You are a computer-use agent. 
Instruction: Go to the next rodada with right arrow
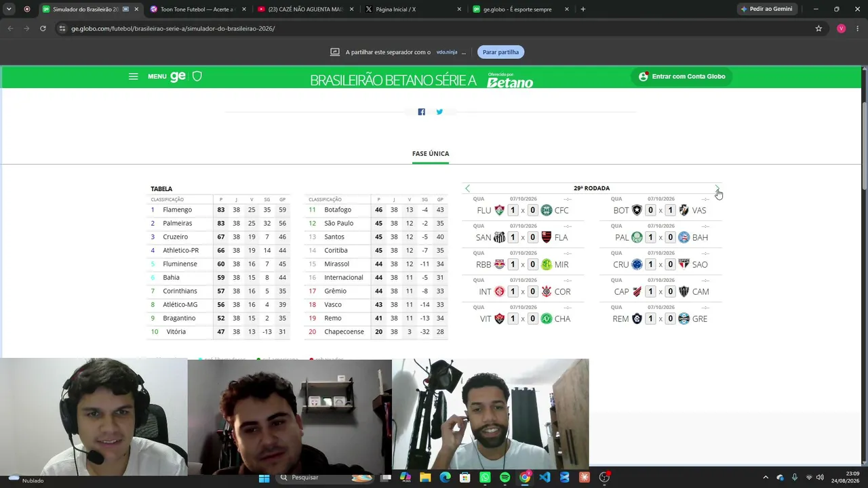717,188
